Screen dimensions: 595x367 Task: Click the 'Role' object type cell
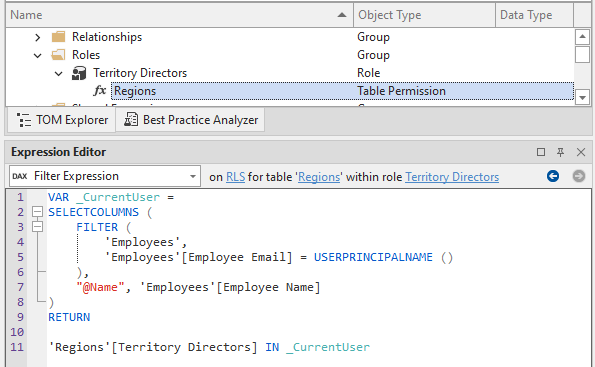[368, 73]
